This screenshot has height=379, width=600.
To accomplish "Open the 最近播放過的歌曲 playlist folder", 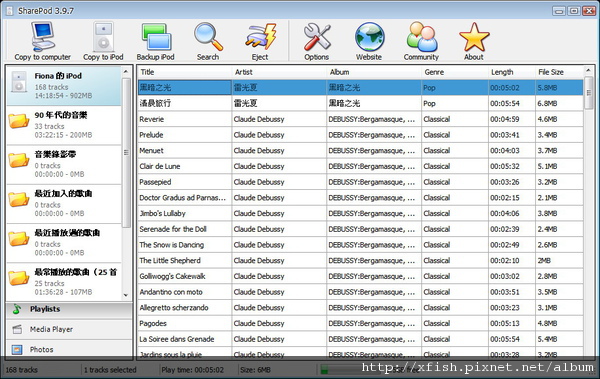I will [x=64, y=243].
